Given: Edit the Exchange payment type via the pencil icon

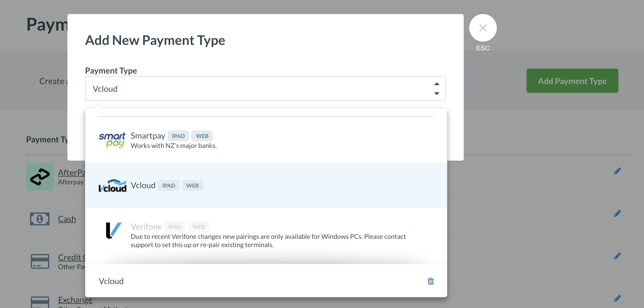Looking at the screenshot, I should click(x=617, y=298).
